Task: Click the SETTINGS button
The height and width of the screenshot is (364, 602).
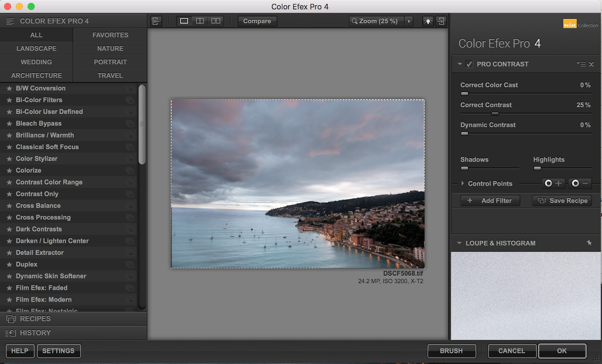Action: 58,351
